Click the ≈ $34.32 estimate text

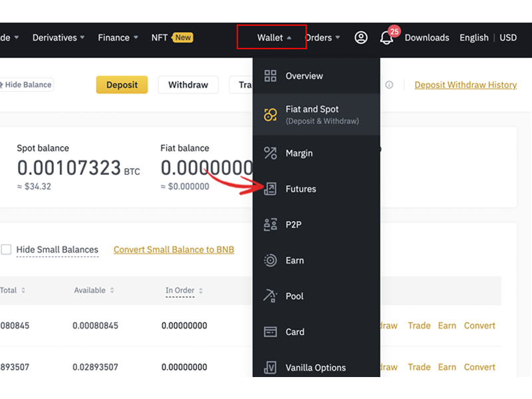click(x=34, y=187)
